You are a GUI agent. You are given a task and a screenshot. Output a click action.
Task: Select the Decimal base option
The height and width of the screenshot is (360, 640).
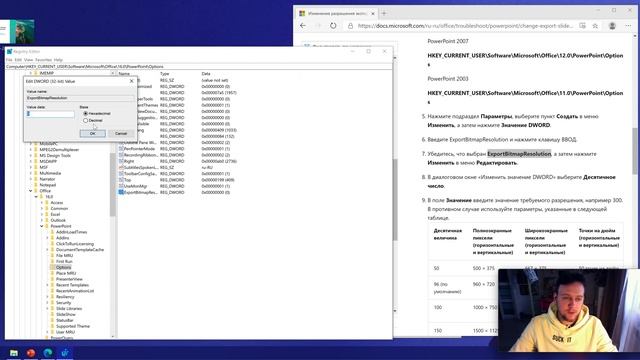pos(85,120)
